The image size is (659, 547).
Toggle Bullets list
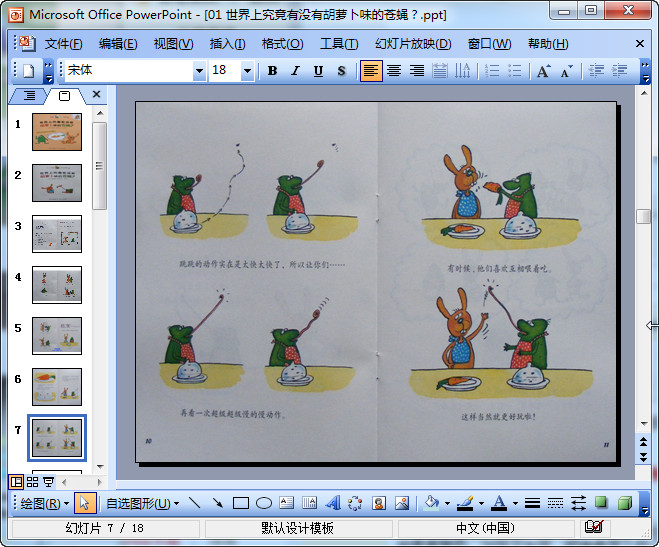point(514,71)
